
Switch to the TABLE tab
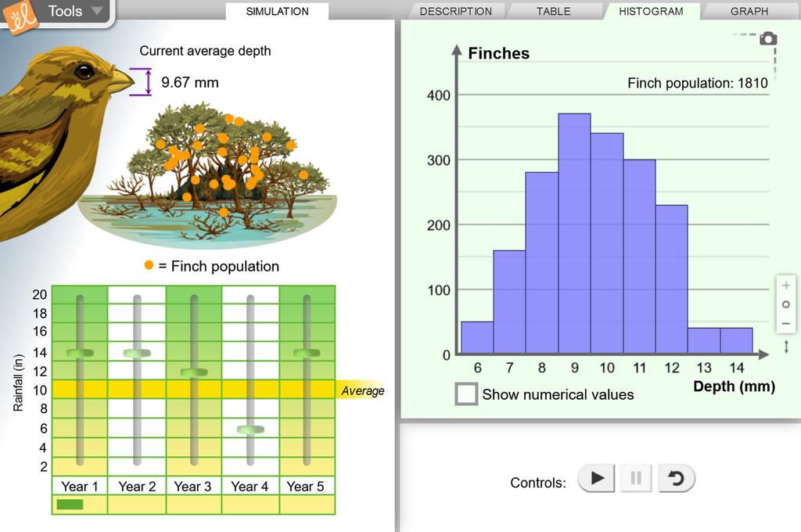(553, 11)
